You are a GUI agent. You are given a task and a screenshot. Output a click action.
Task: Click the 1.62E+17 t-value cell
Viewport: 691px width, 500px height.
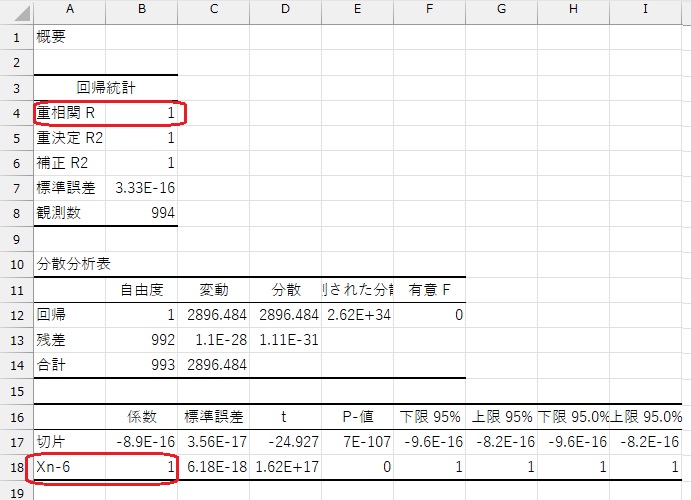(x=285, y=466)
